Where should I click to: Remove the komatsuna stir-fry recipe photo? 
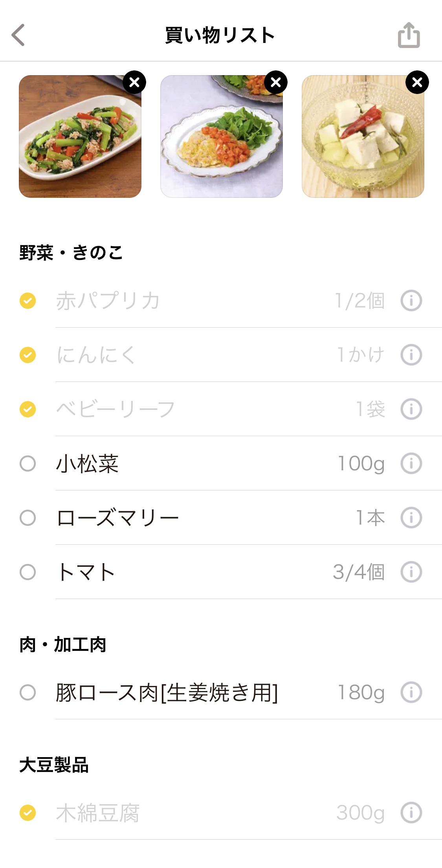pos(134,82)
